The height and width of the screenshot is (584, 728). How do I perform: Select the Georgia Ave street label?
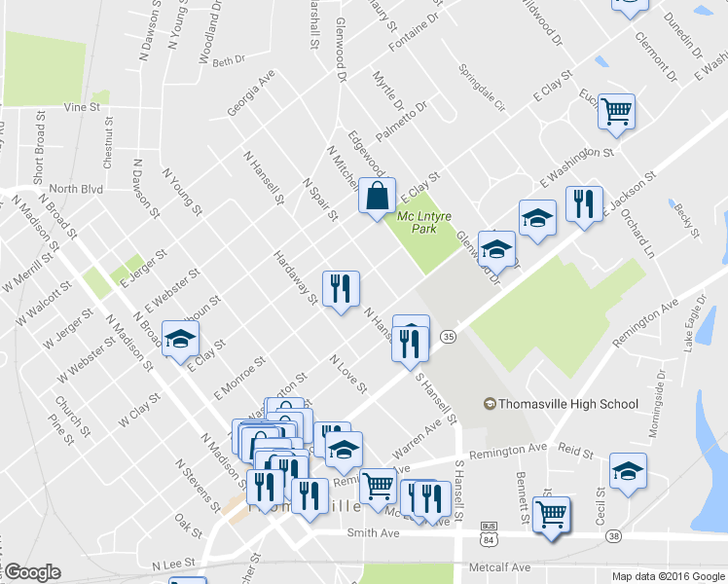point(251,92)
